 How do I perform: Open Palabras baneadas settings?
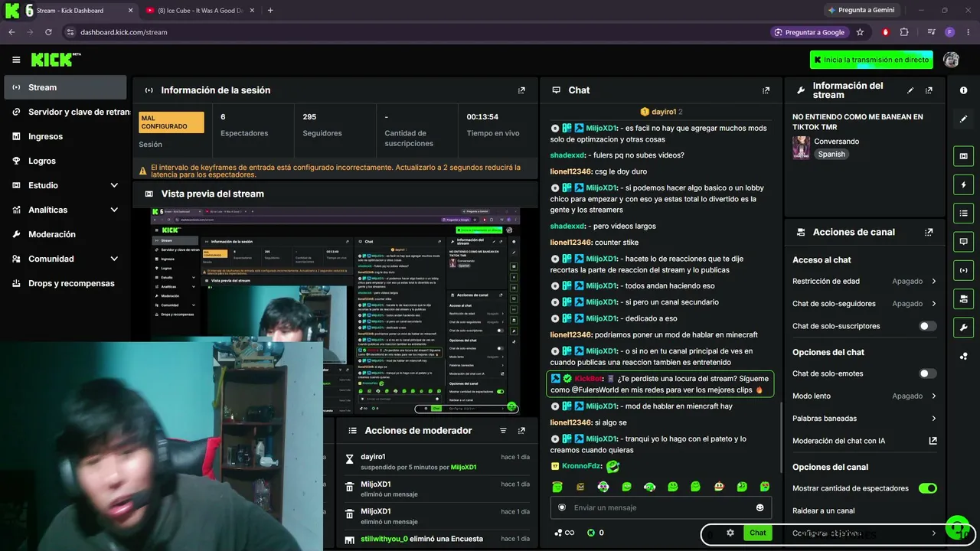(864, 419)
